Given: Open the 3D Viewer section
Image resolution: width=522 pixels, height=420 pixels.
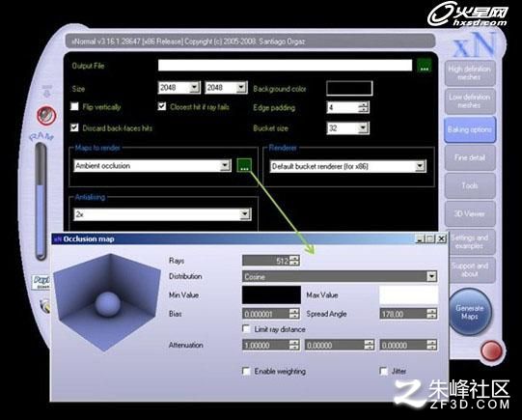Looking at the screenshot, I should click(469, 213).
